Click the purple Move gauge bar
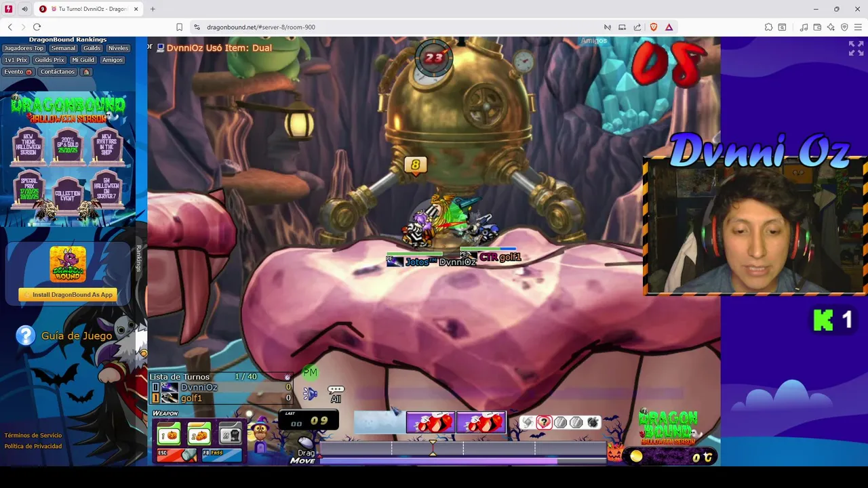868x488 pixels. pyautogui.click(x=438, y=460)
